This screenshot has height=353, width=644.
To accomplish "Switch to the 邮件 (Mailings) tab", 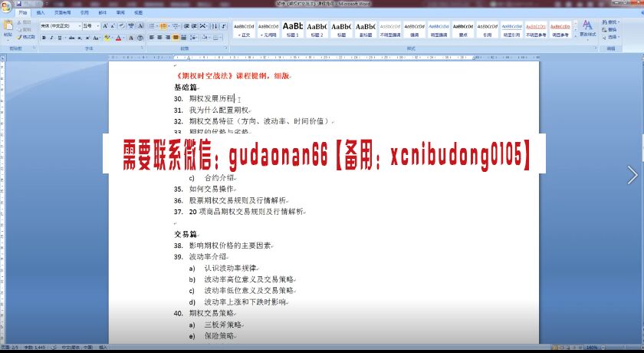I will 102,13.
